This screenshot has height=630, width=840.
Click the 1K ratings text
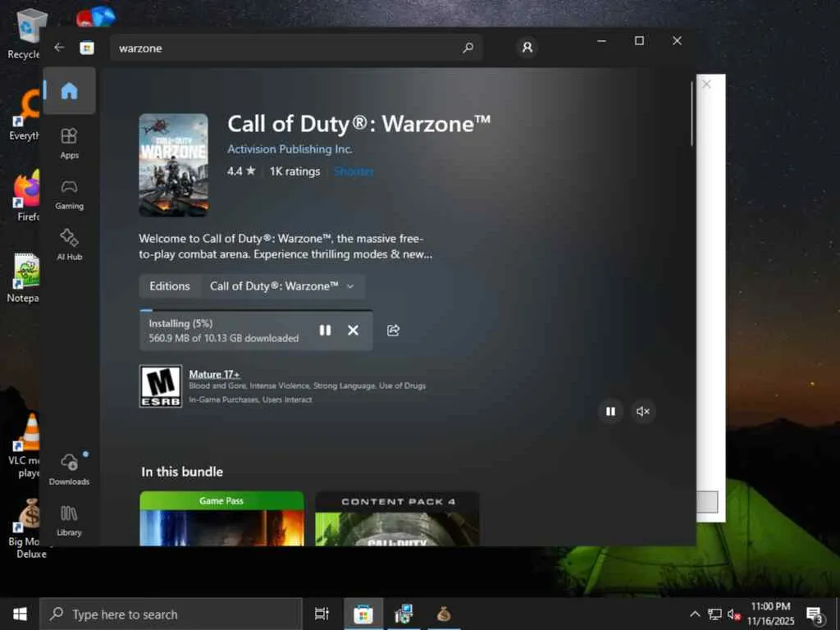pyautogui.click(x=294, y=171)
